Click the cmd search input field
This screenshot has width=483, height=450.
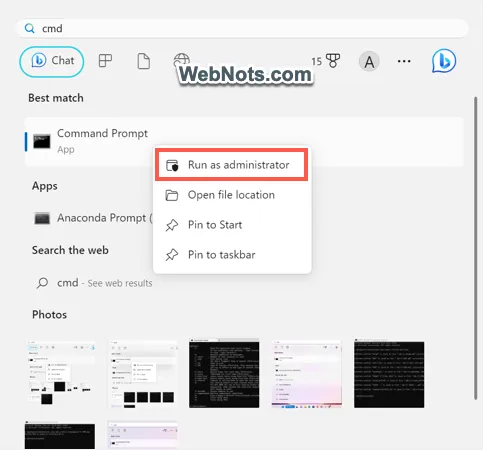click(x=242, y=28)
